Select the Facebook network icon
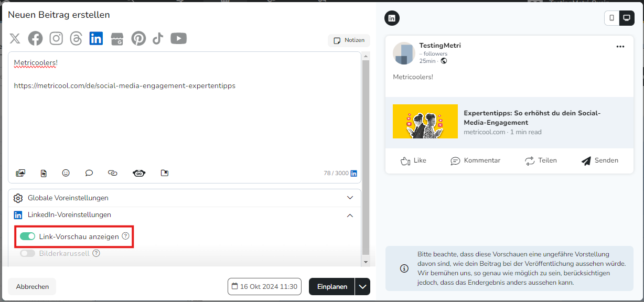 pyautogui.click(x=35, y=38)
